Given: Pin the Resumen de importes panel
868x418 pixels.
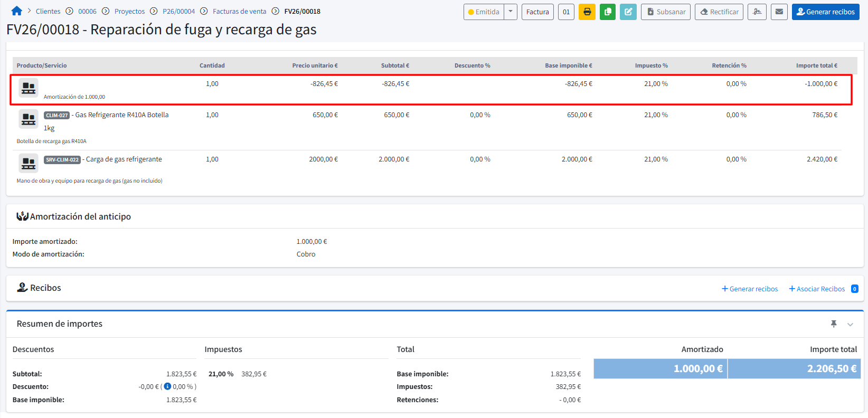Looking at the screenshot, I should tap(834, 324).
